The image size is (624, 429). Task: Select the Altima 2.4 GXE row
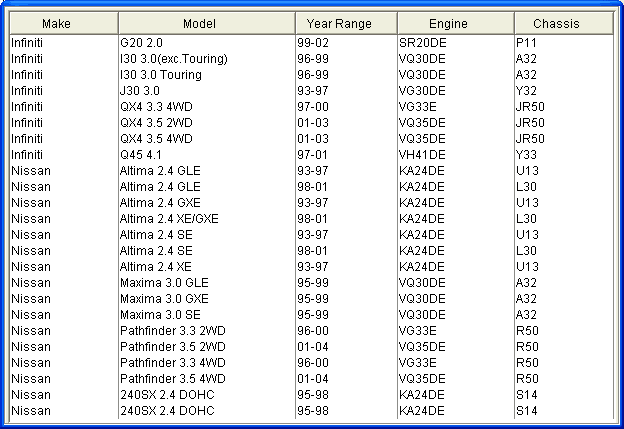[x=312, y=203]
